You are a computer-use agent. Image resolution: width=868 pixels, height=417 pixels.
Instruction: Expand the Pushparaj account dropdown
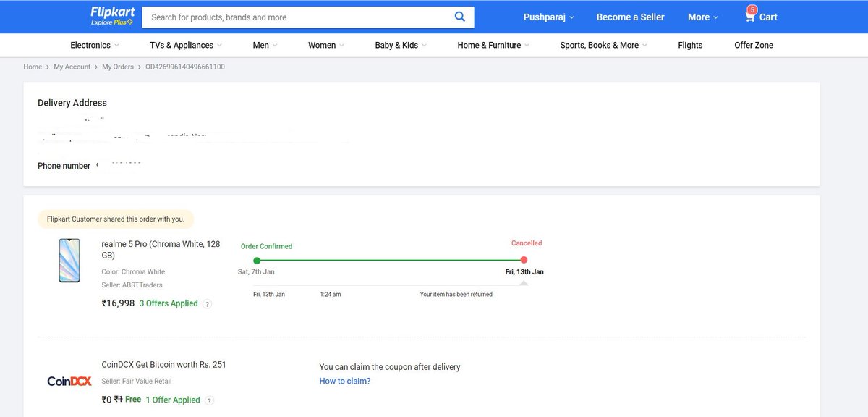548,17
